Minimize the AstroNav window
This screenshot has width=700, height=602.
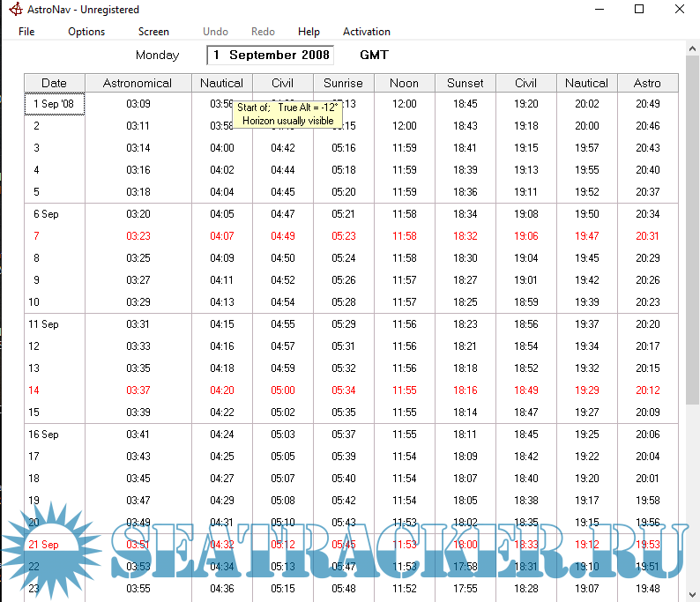[599, 10]
